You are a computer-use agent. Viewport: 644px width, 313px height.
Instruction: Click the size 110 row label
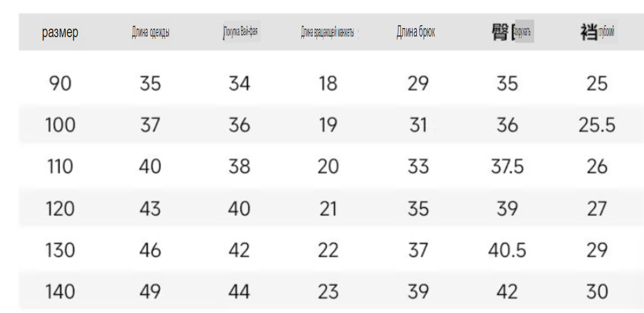(60, 167)
